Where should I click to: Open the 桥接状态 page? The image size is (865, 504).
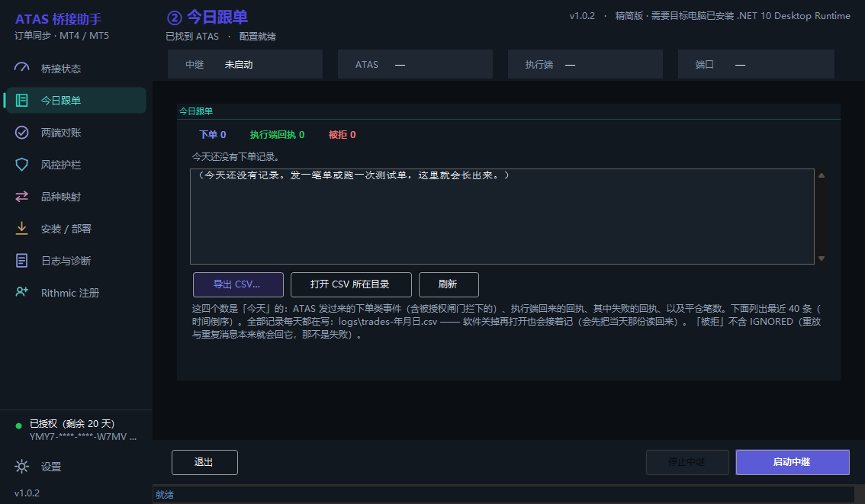76,69
